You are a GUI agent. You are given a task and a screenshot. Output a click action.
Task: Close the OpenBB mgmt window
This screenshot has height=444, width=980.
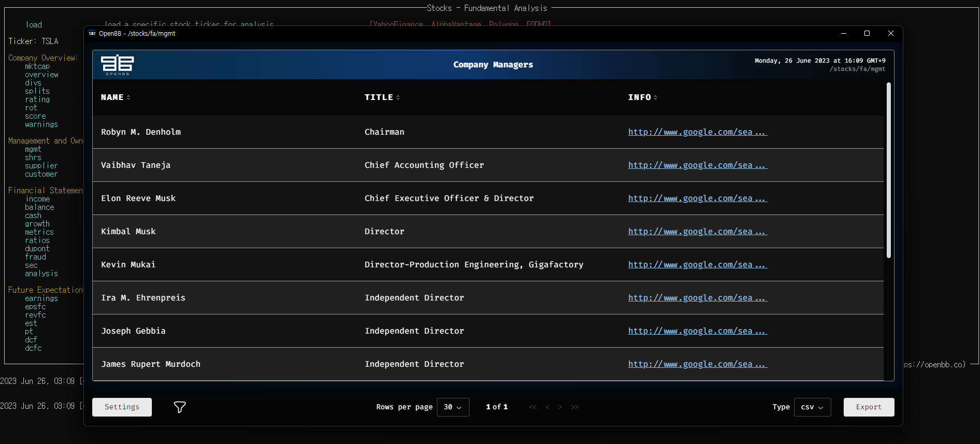[891, 33]
